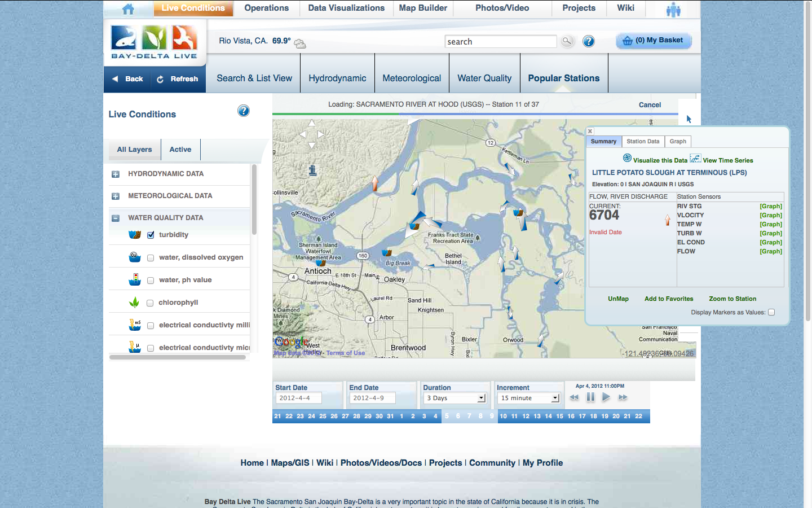Image resolution: width=812 pixels, height=508 pixels.
Task: Pan the map right arrow
Action: (x=321, y=134)
